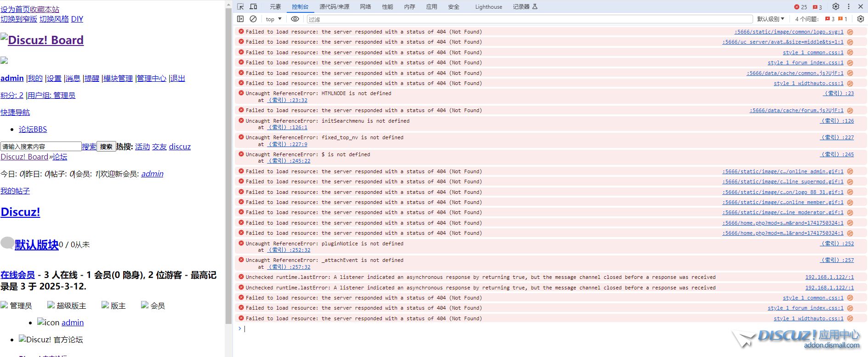Open the 记录器 tab
Screen dimensions: 868x357
pos(525,6)
